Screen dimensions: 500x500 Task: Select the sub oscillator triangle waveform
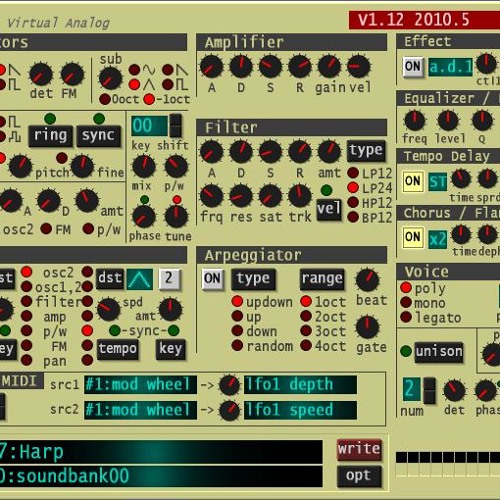pyautogui.click(x=134, y=85)
